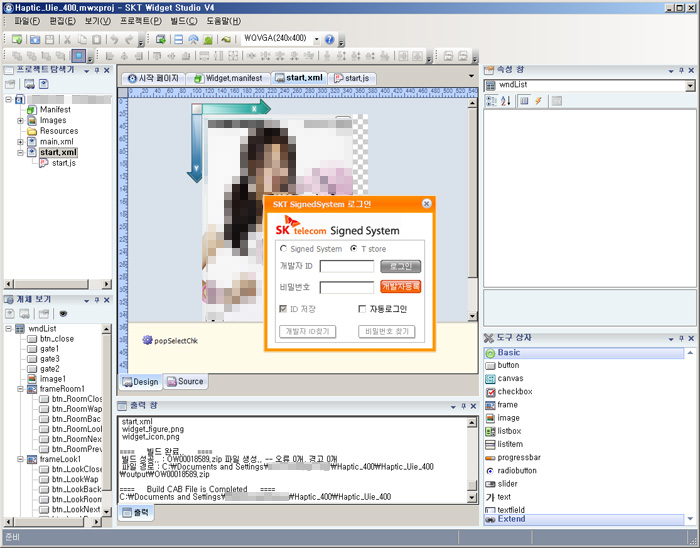Viewport: 700px width, 548px height.
Task: Collapse the frameRoom1 node in object view
Action: click(x=20, y=389)
